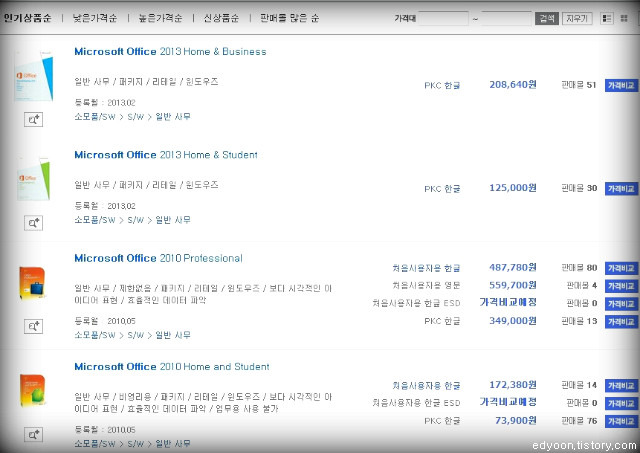Sort by 높은가격순
The width and height of the screenshot is (640, 453).
tap(160, 18)
